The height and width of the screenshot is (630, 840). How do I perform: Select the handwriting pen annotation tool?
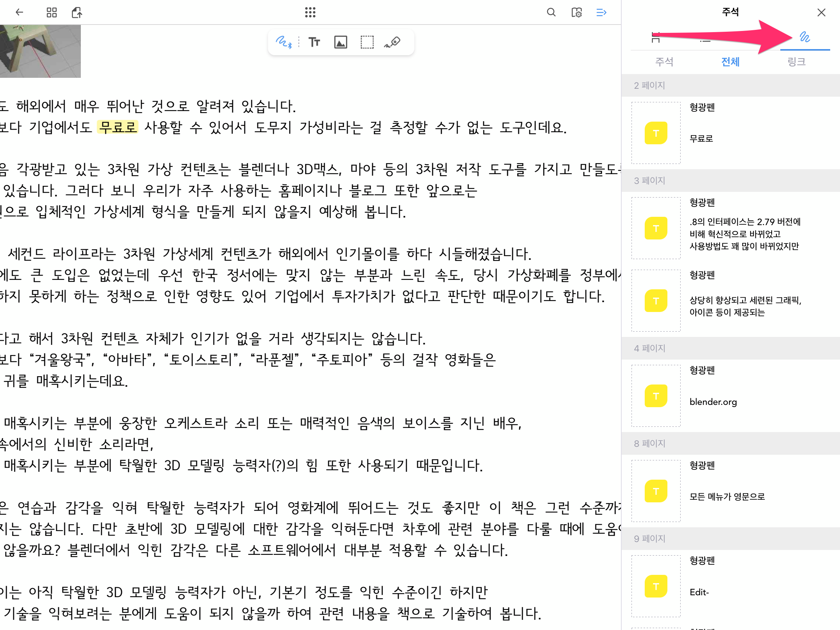[x=283, y=42]
